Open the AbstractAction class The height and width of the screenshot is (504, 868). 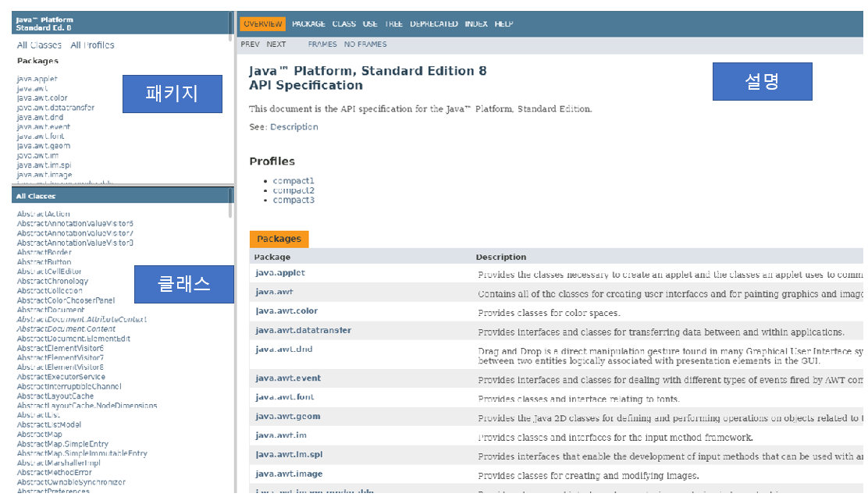click(43, 214)
